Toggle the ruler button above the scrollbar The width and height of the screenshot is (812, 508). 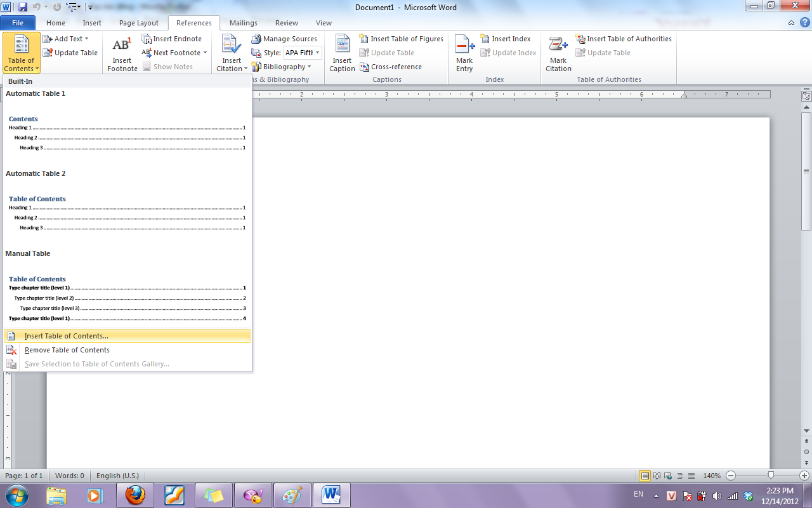(806, 97)
